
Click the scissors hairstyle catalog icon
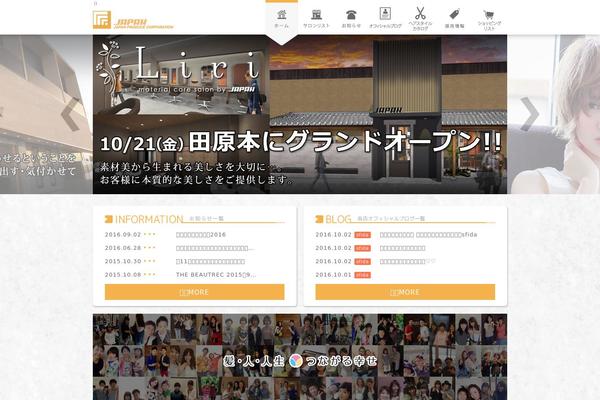pyautogui.click(x=420, y=13)
